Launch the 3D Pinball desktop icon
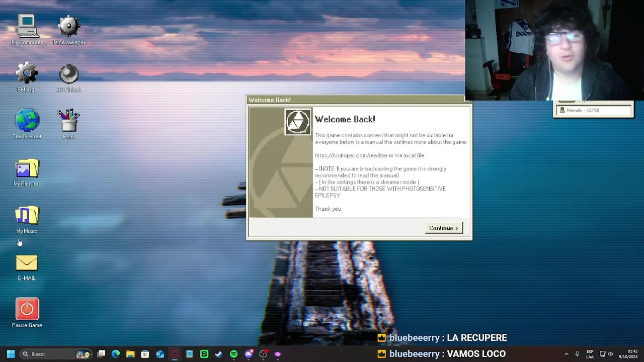This screenshot has height=362, width=644. pyautogui.click(x=69, y=77)
